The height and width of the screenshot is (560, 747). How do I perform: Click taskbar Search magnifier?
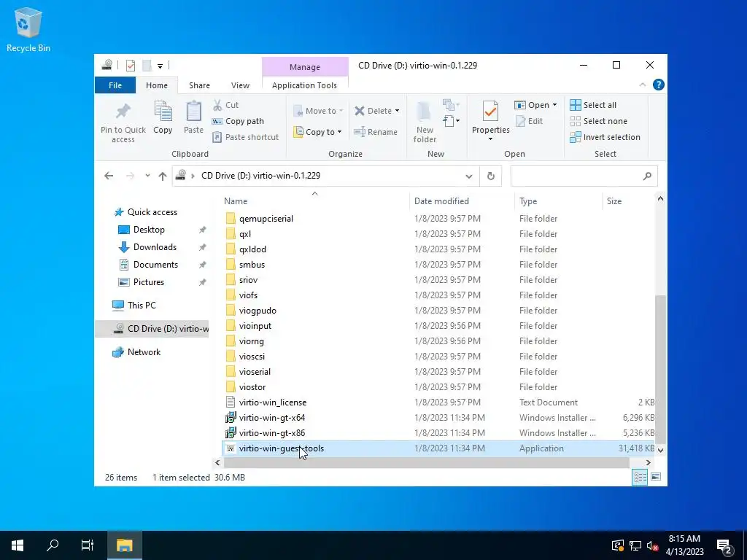click(x=53, y=545)
